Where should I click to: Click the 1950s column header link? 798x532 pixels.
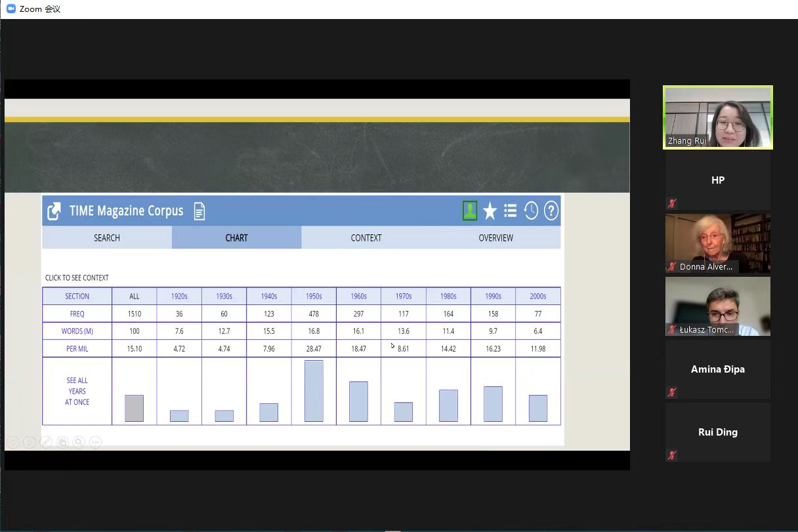[x=314, y=297]
